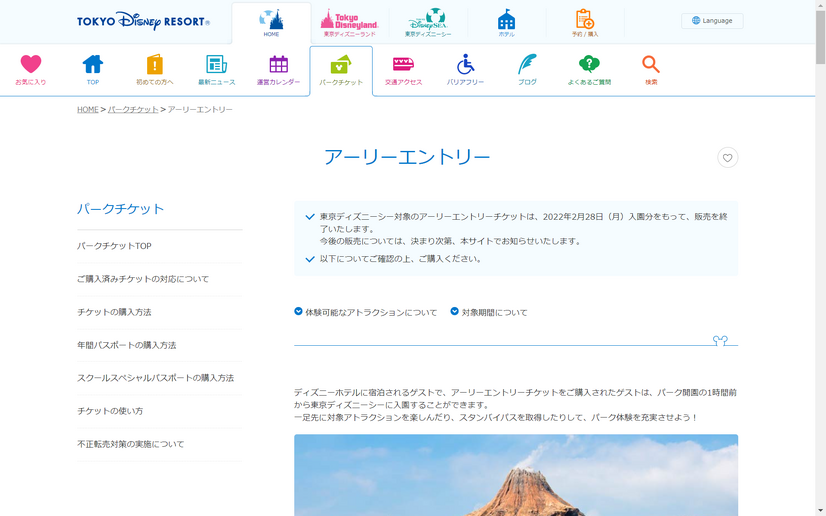The image size is (826, 516).
Task: Jump to 体験可能なアトラクションについて section
Action: tap(365, 312)
